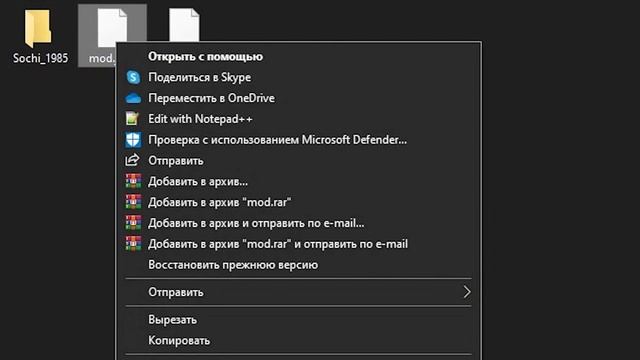This screenshot has height=360, width=640.
Task: Choose Копировать from the menu
Action: click(179, 340)
